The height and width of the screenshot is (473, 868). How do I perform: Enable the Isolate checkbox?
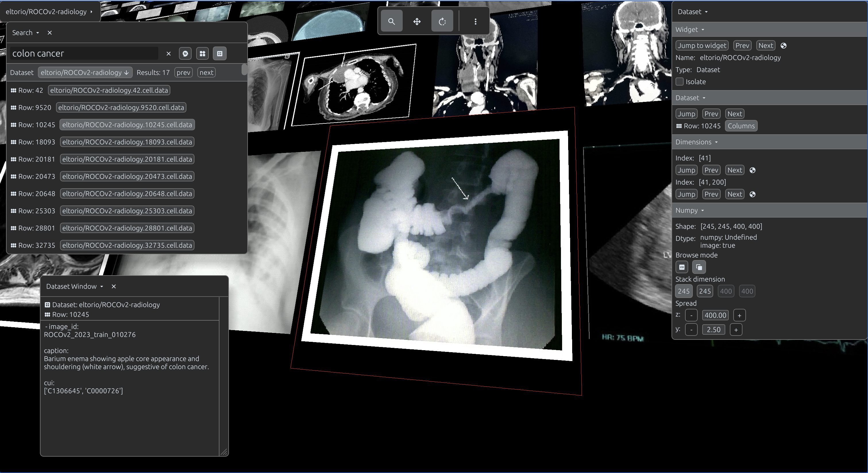pyautogui.click(x=680, y=82)
